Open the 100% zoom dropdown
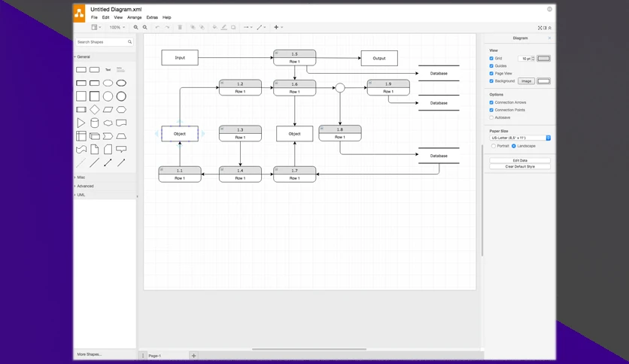629x364 pixels. click(x=117, y=27)
